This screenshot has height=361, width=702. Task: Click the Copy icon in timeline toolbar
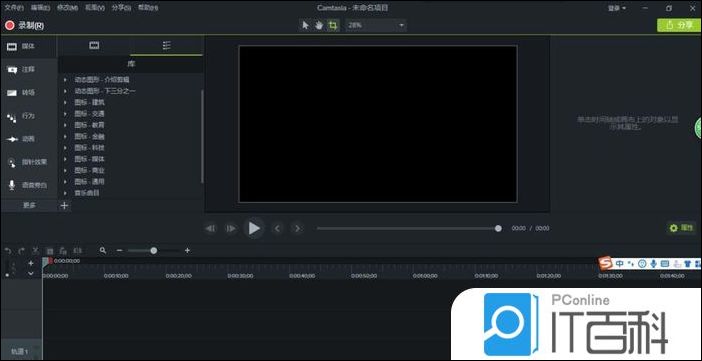pyautogui.click(x=50, y=251)
